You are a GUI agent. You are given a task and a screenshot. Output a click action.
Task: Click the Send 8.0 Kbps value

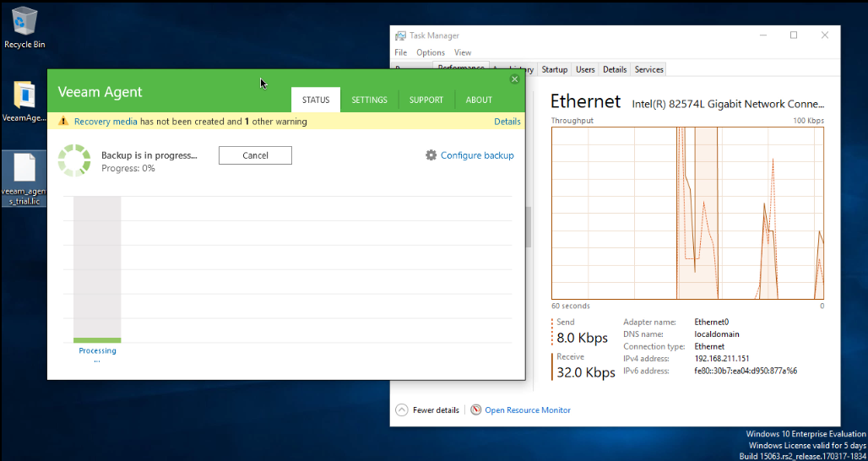tap(583, 338)
